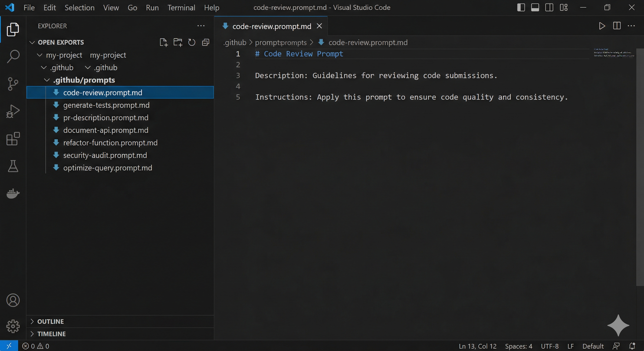The height and width of the screenshot is (351, 644).
Task: Collapse all folders in Explorer
Action: pos(205,42)
